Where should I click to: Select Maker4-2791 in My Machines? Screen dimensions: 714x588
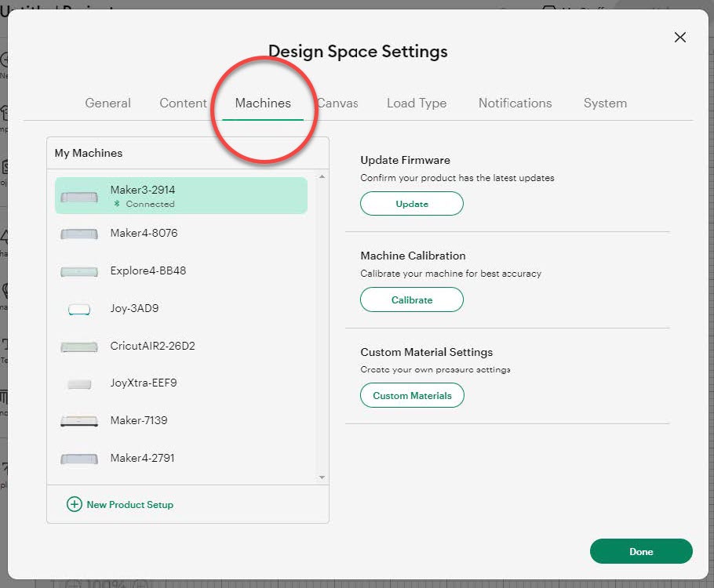click(181, 459)
